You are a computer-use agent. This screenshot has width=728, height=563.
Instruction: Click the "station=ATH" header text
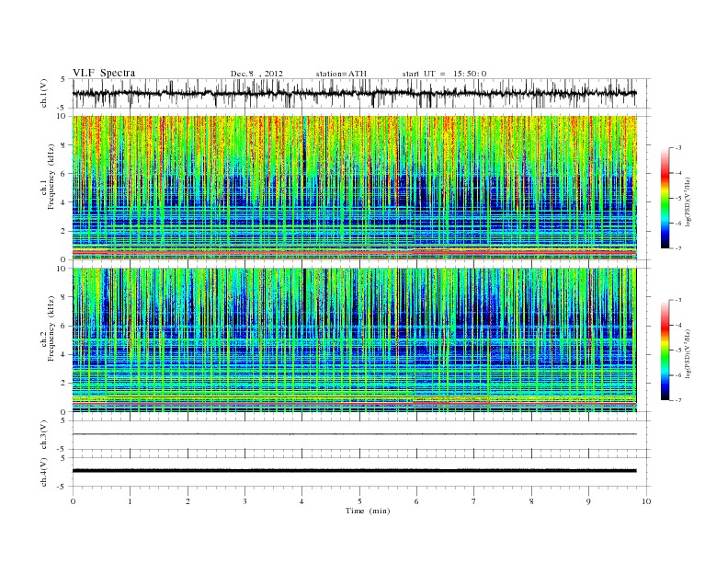[x=341, y=74]
